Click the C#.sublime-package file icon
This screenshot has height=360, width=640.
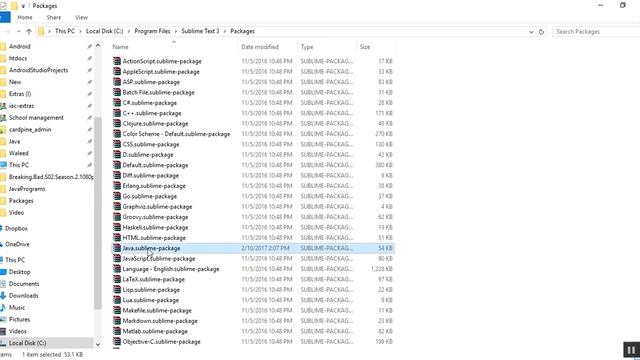tap(117, 103)
